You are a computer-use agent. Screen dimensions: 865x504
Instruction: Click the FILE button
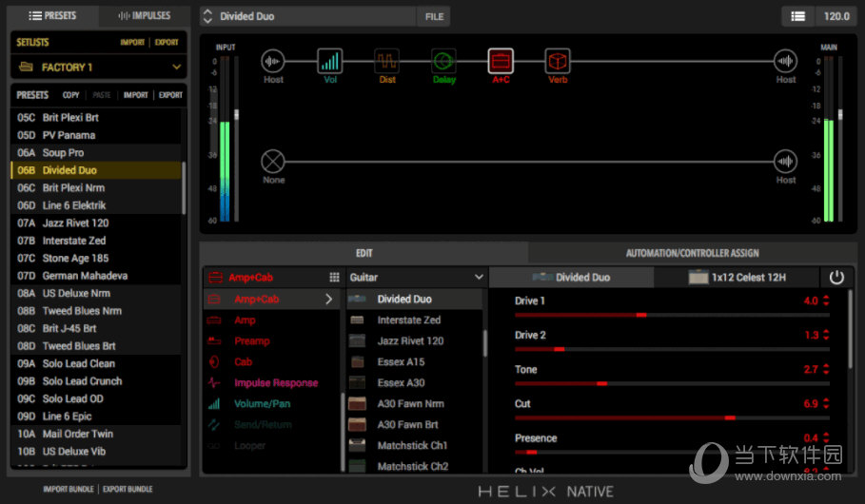click(x=434, y=16)
